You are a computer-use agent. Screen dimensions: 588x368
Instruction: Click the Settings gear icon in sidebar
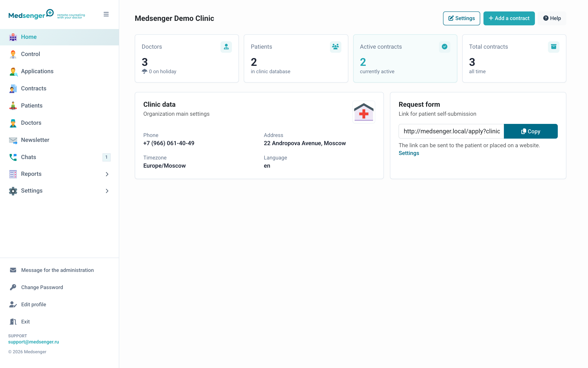(13, 191)
